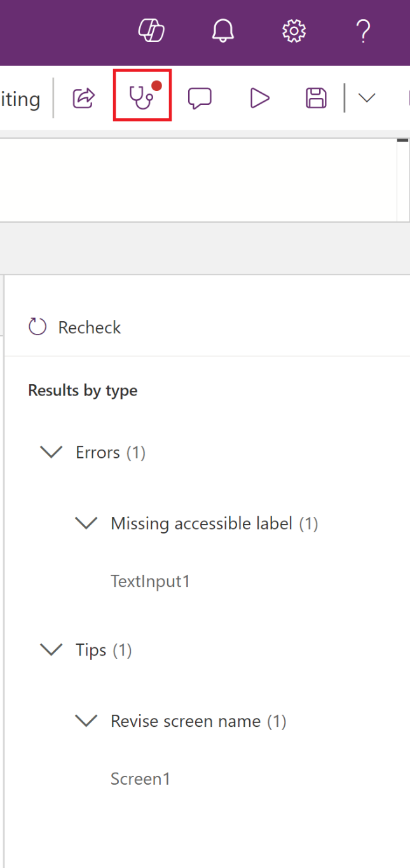Select TextInput1 under Missing accessible label

point(151,581)
